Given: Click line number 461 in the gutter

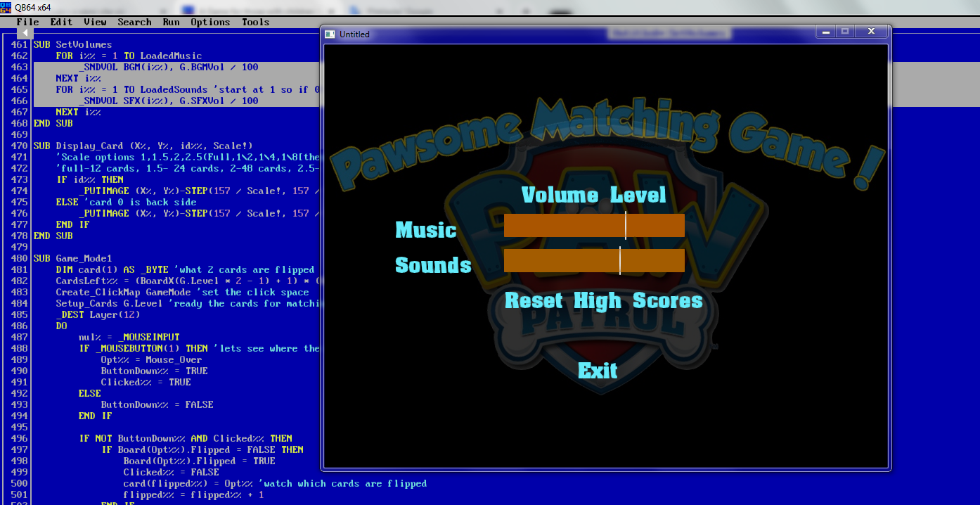Looking at the screenshot, I should pos(19,44).
